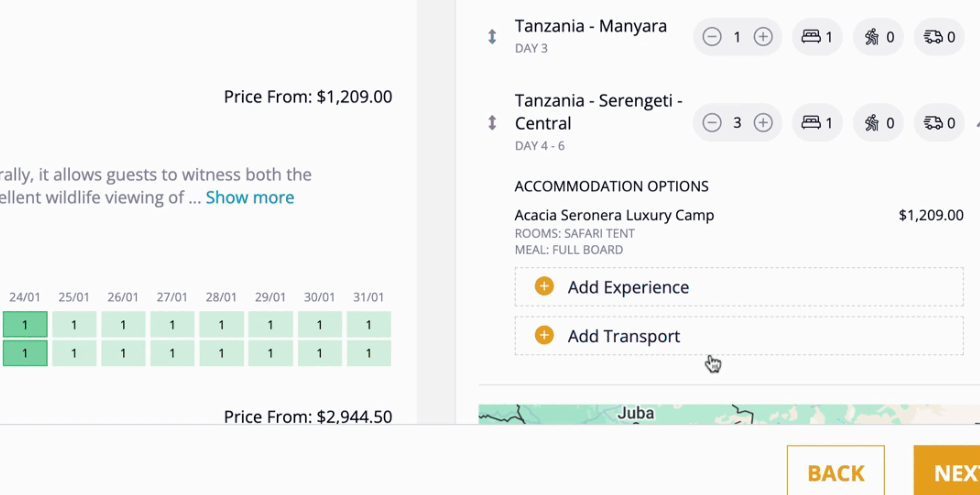Click the Add Transport plus button

click(x=544, y=335)
